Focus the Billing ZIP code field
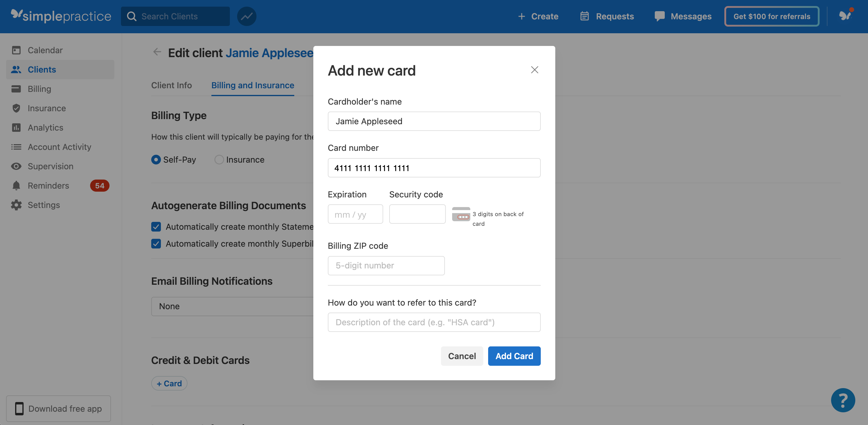The height and width of the screenshot is (425, 868). point(386,266)
